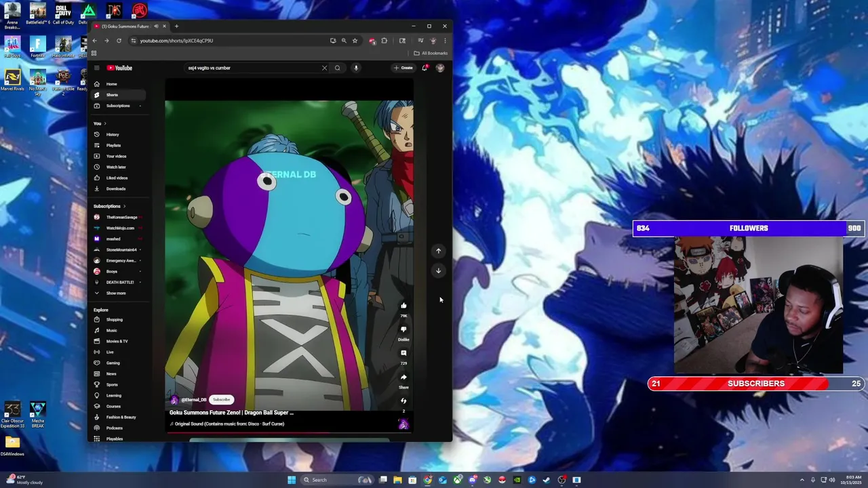Open TheKoreanSavage channel
This screenshot has height=488, width=868.
[119, 217]
